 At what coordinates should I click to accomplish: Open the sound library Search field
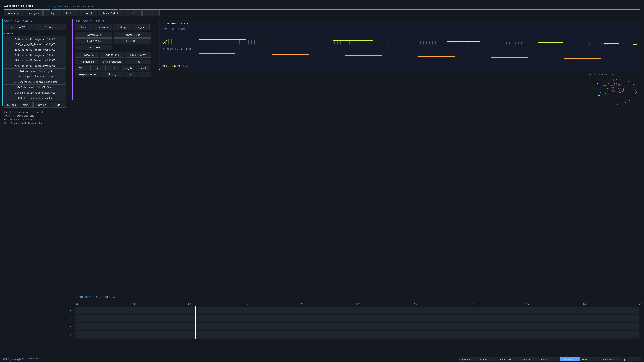[50, 27]
